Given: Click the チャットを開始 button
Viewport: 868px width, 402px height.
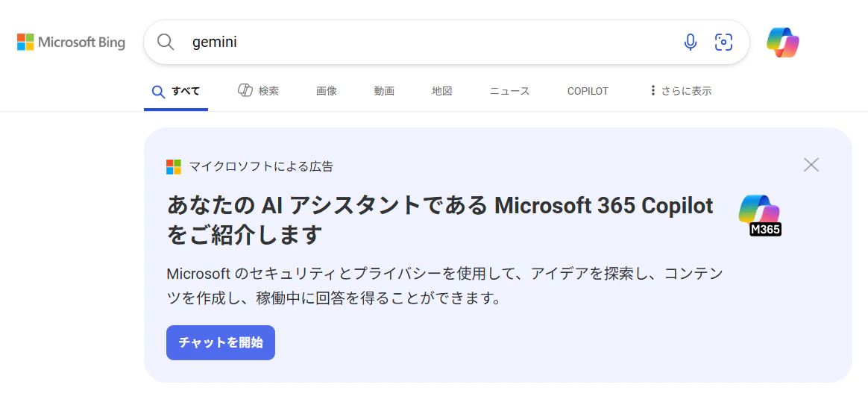Looking at the screenshot, I should click(x=220, y=342).
